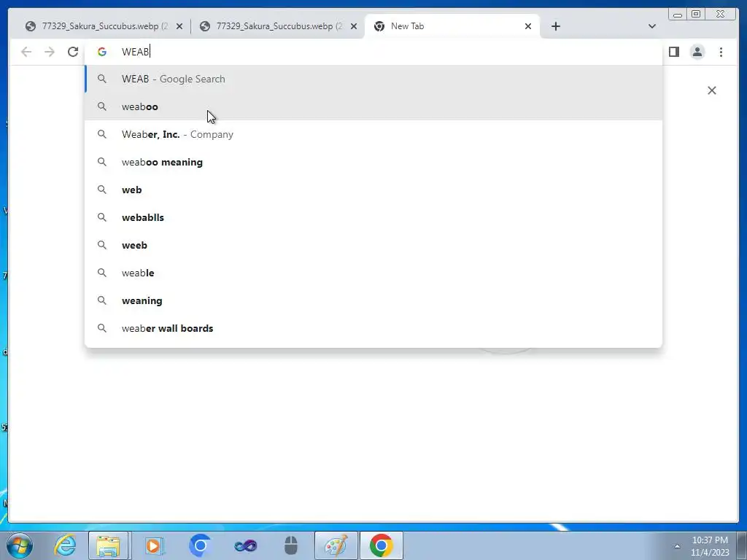Open the side panel icon
747x560 pixels.
[674, 52]
